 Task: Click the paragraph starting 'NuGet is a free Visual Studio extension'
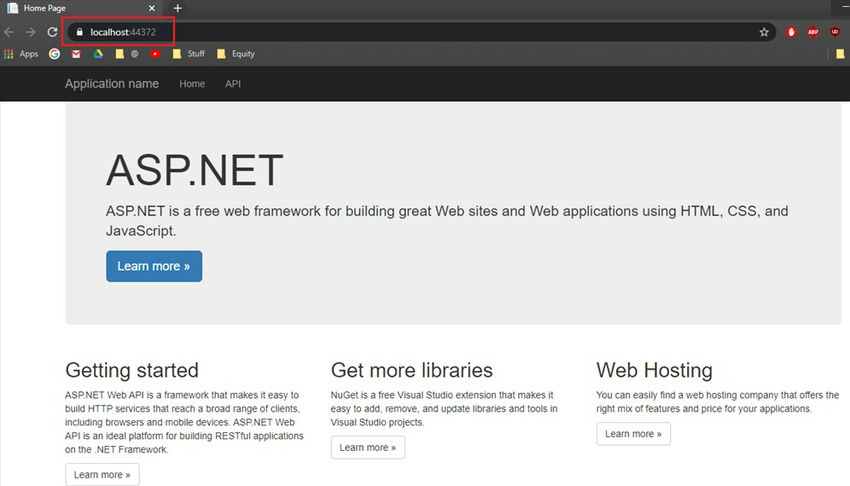(x=444, y=409)
